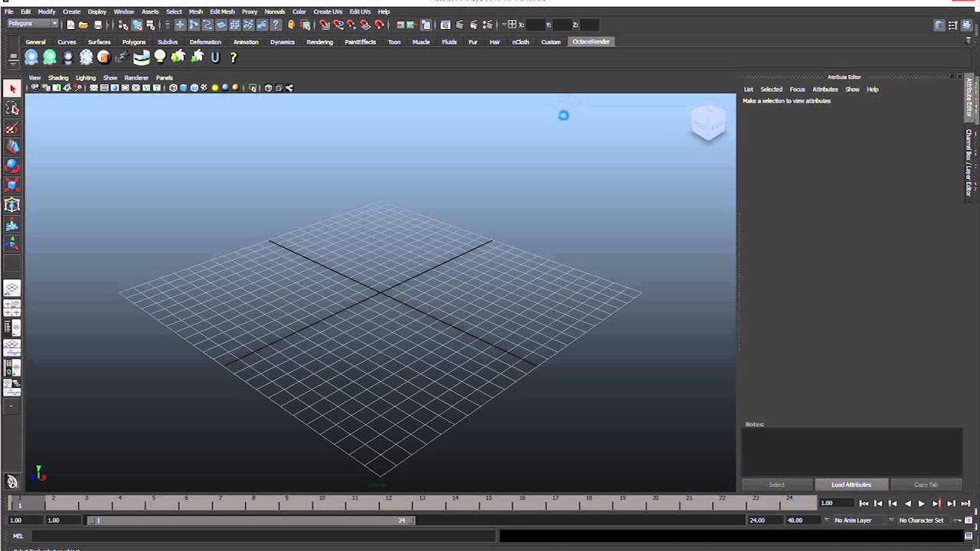Switch to the Animation shelf tab
The height and width of the screenshot is (551, 980).
(x=246, y=42)
